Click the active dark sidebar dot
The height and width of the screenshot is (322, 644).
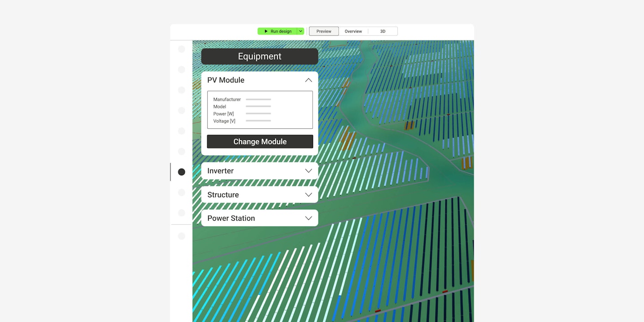182,172
